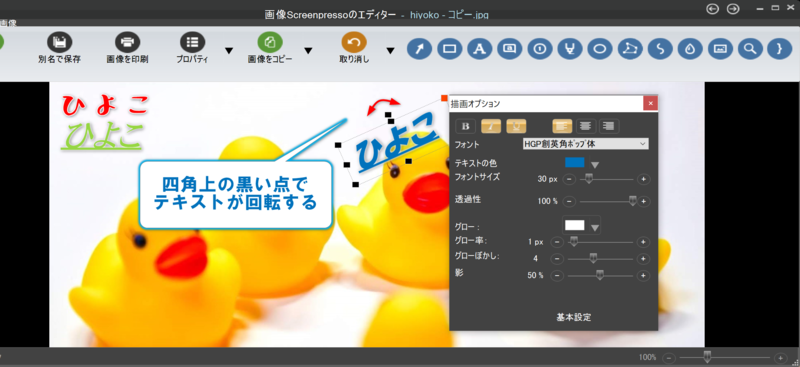
Task: Click the orange corner handle of selected text
Action: pos(444,98)
